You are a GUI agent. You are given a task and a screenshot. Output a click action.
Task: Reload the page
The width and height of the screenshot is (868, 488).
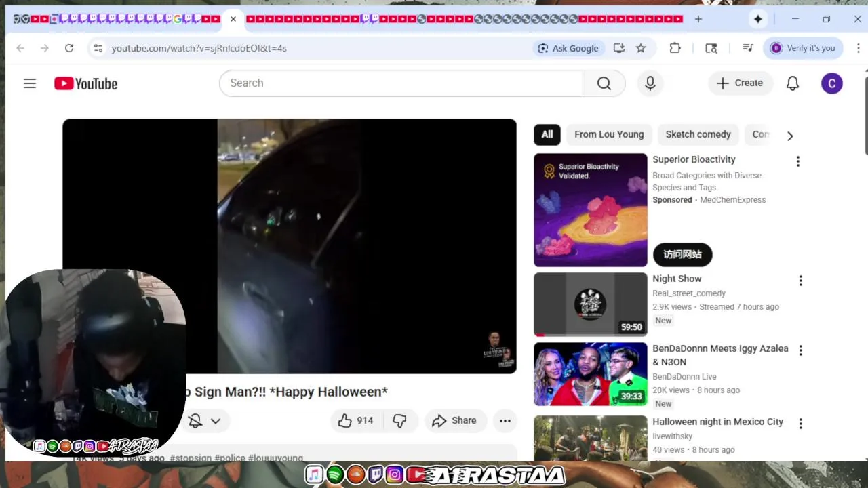pos(69,48)
